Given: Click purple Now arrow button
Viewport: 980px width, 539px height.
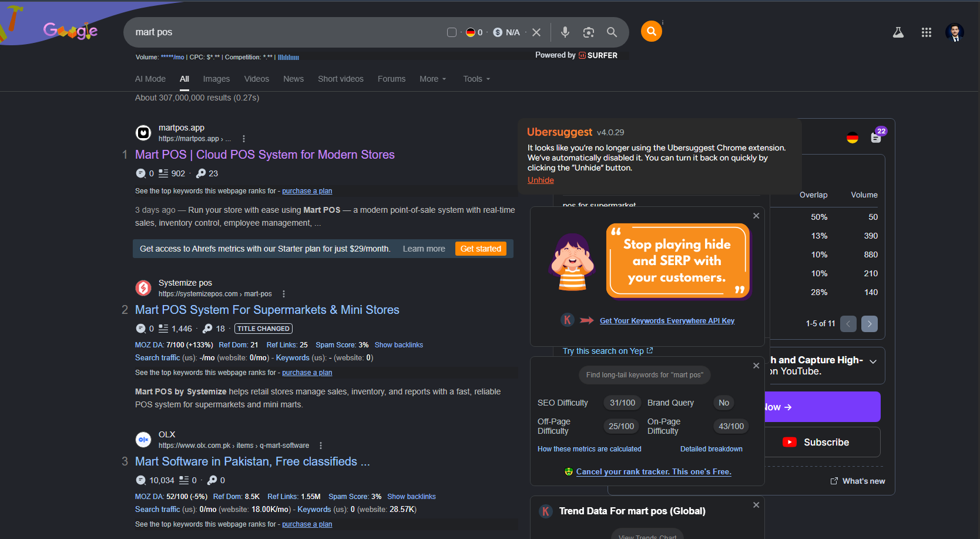Looking at the screenshot, I should click(823, 407).
